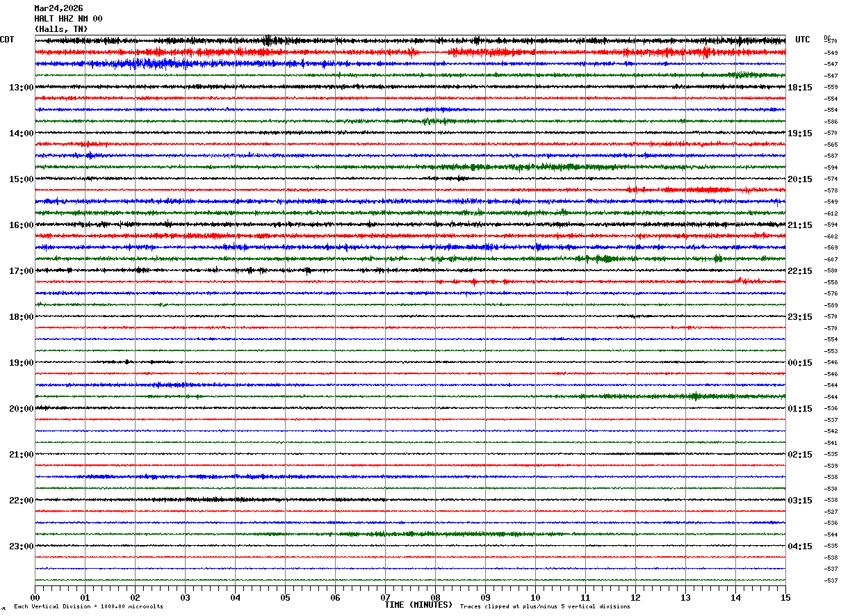Screen dimensions: 841x616
Task: Click the 18:15 UTC time label
Action: pyautogui.click(x=800, y=88)
